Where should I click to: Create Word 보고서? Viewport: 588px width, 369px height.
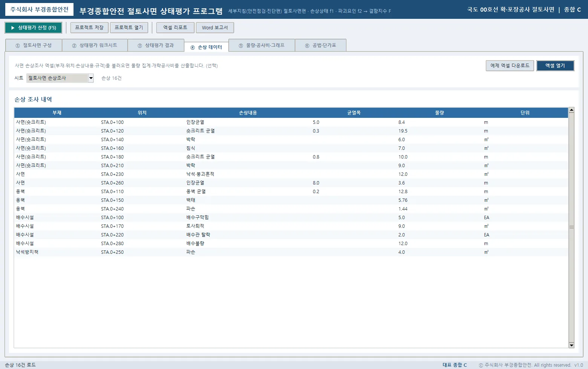pos(215,28)
